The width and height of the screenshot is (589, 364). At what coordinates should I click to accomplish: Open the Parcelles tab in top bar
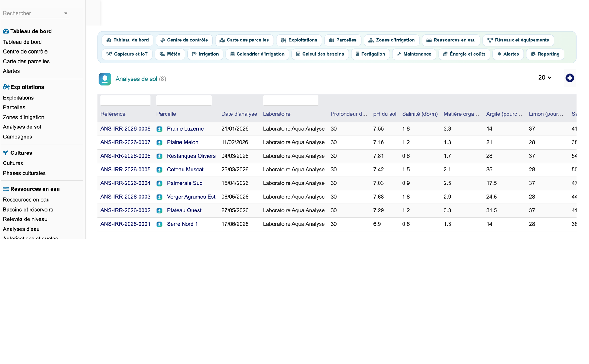[343, 40]
